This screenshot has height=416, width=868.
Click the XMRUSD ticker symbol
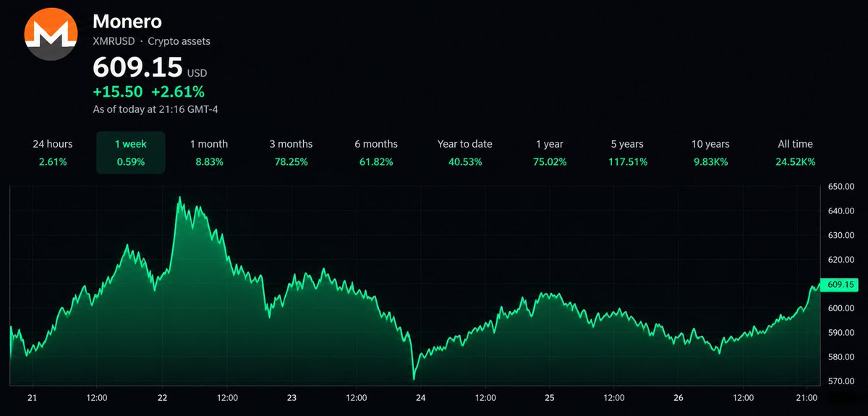coord(114,42)
